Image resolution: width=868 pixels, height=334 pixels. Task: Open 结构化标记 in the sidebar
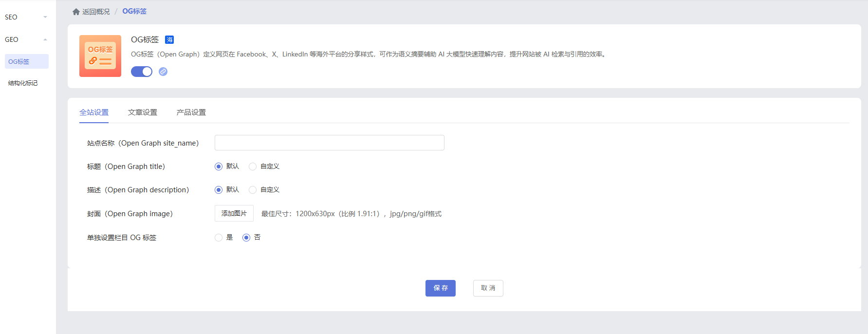(23, 83)
